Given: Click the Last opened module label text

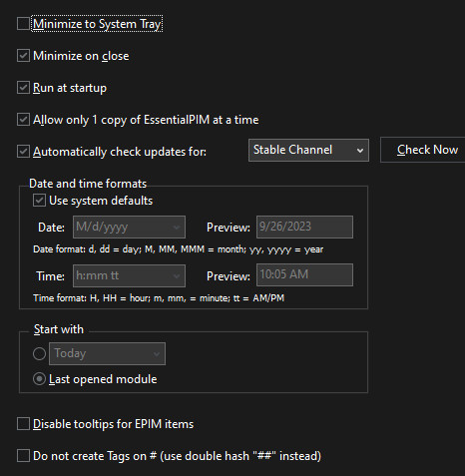Looking at the screenshot, I should tap(103, 379).
